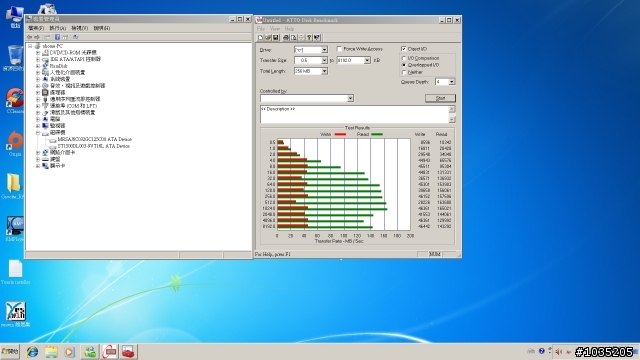Screen dimensions: 640x360
Task: Click the Forward arrow in Device Manager toolbar
Action: [37, 37]
